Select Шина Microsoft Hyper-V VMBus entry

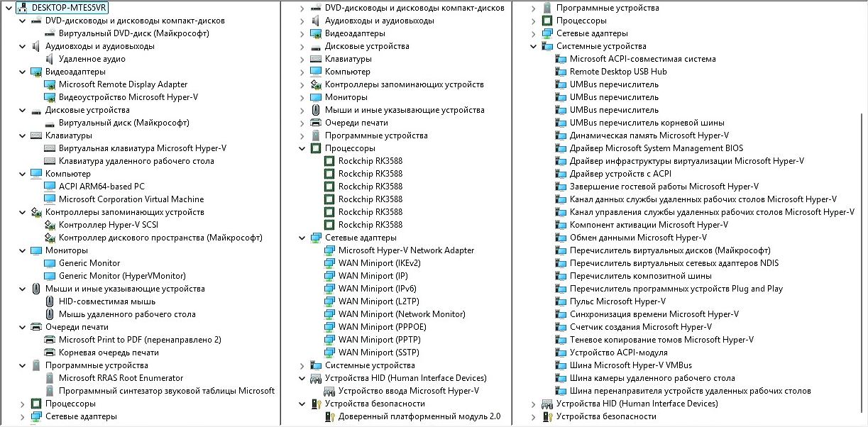(x=630, y=365)
